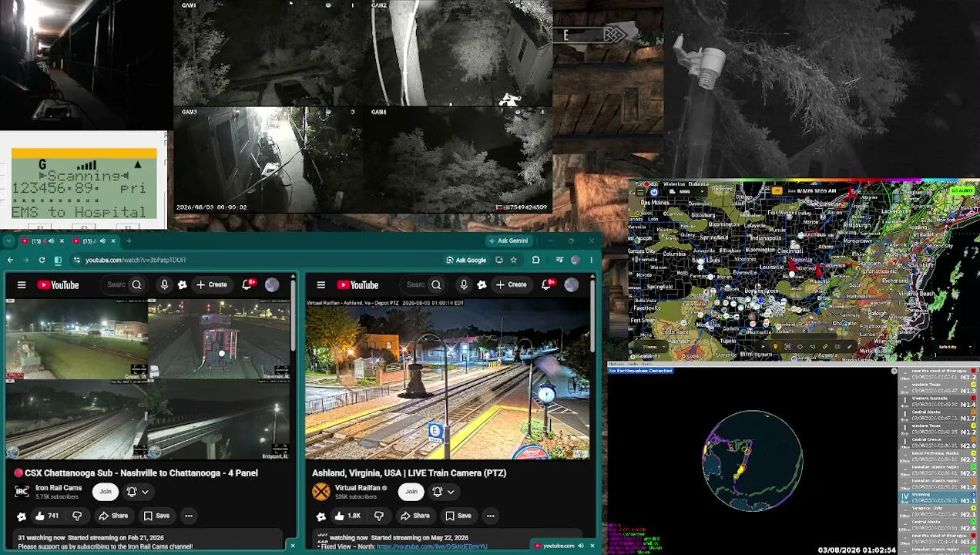Share the CSX Chattanooga video

114,516
